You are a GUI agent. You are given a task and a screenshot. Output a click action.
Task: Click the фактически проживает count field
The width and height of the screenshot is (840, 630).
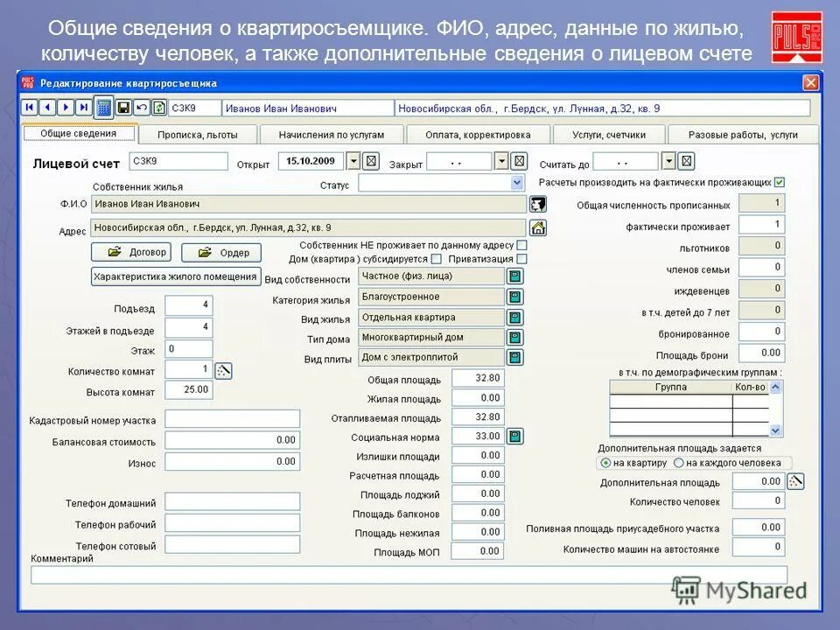point(761,225)
